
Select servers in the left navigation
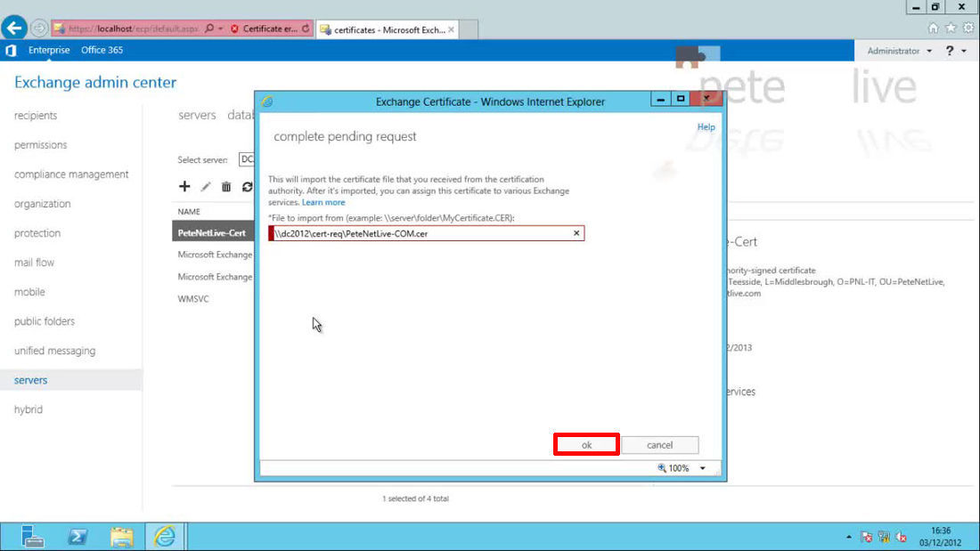pyautogui.click(x=71, y=380)
